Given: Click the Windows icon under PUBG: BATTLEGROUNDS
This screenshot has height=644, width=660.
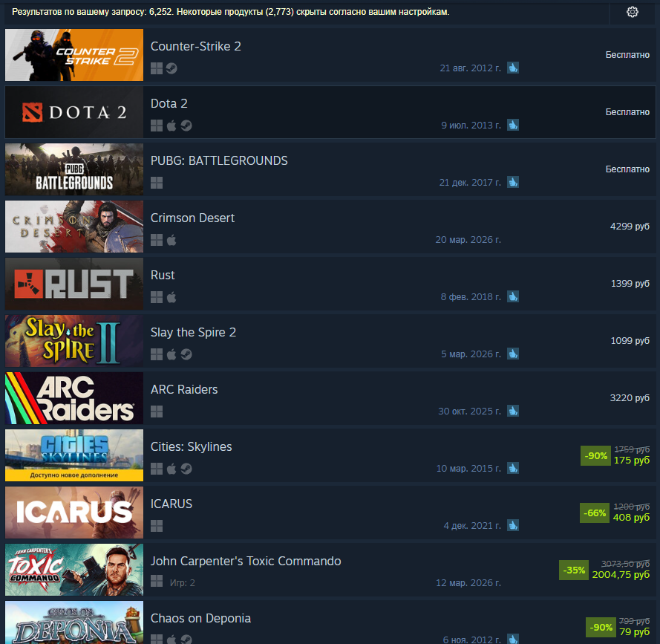Looking at the screenshot, I should (x=157, y=183).
